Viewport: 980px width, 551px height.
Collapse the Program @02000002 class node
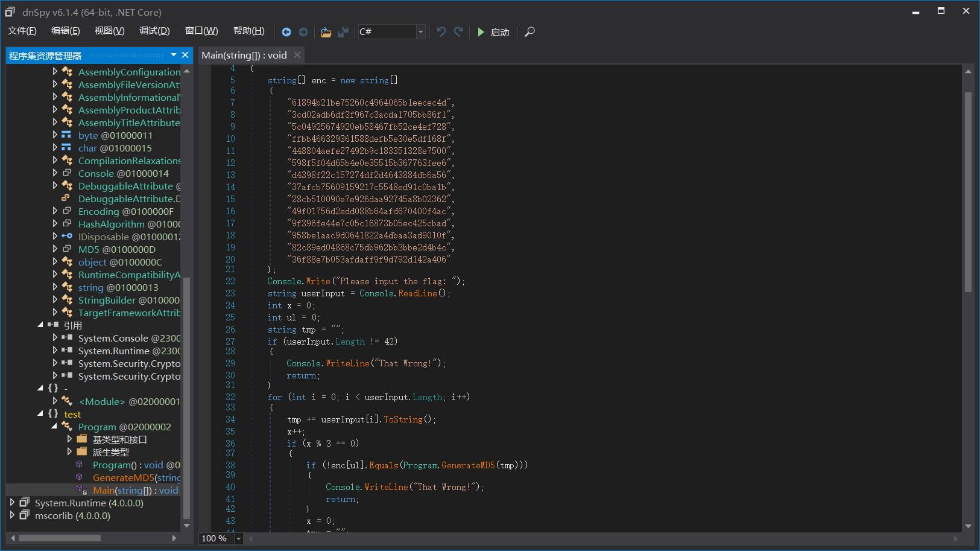(x=55, y=426)
